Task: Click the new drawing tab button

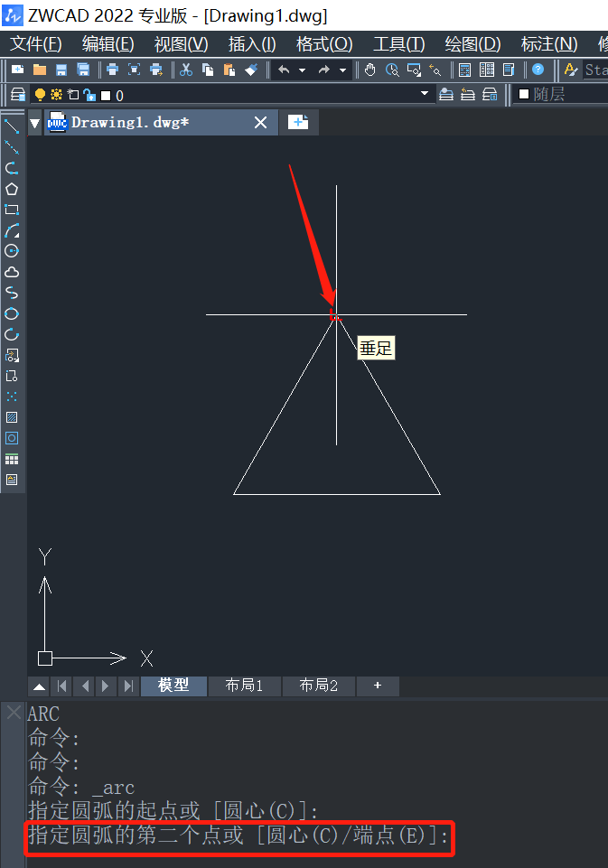Action: [298, 123]
